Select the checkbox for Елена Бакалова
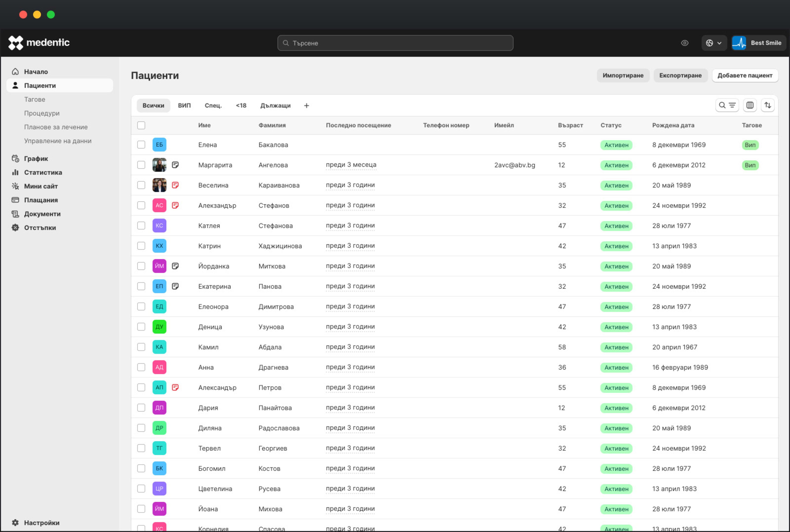The height and width of the screenshot is (532, 790). [141, 145]
